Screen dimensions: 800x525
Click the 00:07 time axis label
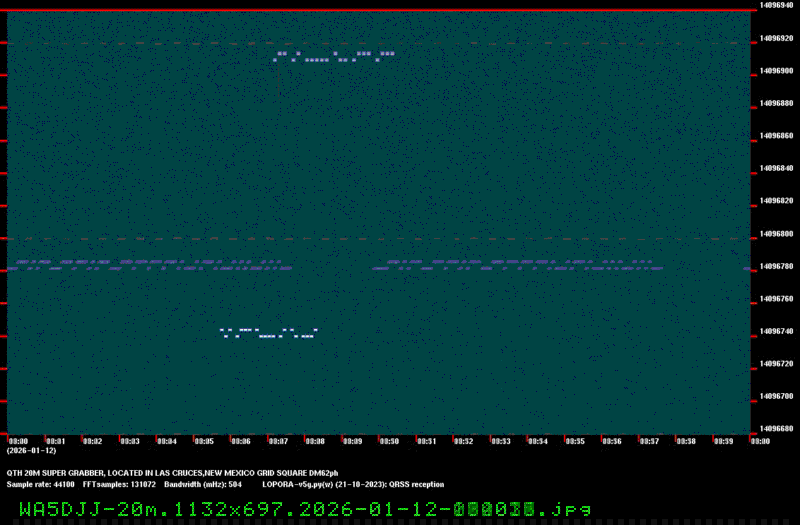(x=278, y=441)
